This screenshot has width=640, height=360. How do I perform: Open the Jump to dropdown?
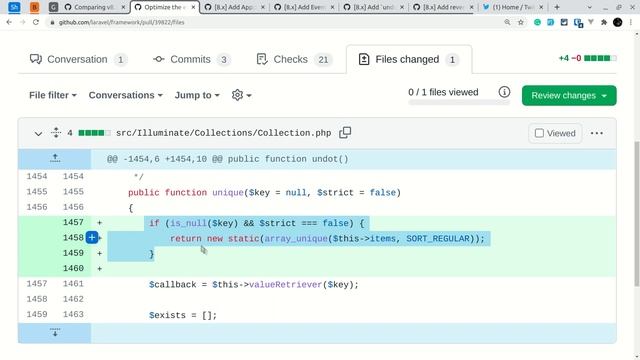[x=197, y=95]
